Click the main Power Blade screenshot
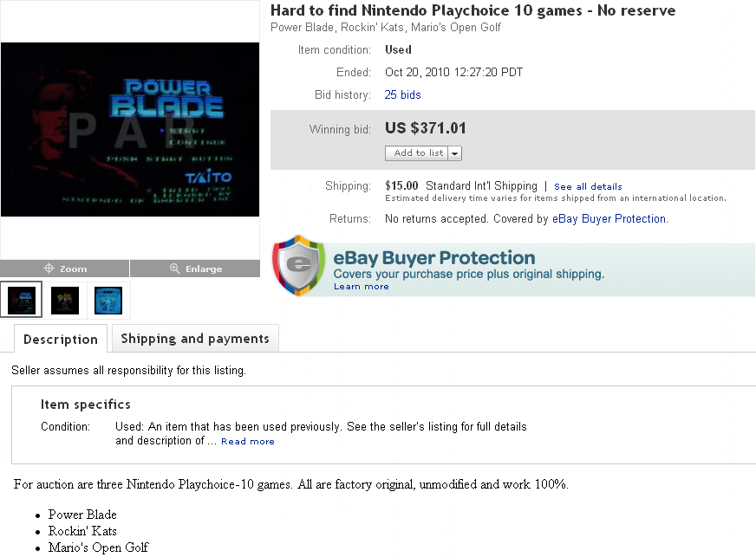This screenshot has width=756, height=557. pos(130,129)
